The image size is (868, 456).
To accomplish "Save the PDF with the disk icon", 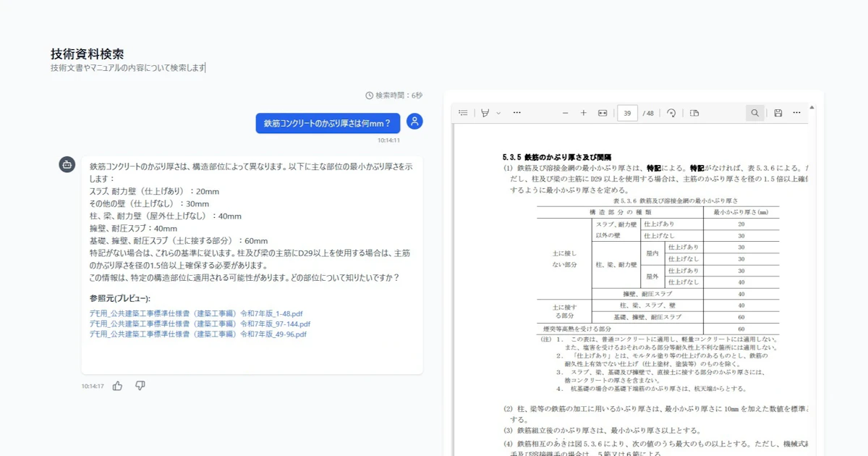I will [x=778, y=113].
